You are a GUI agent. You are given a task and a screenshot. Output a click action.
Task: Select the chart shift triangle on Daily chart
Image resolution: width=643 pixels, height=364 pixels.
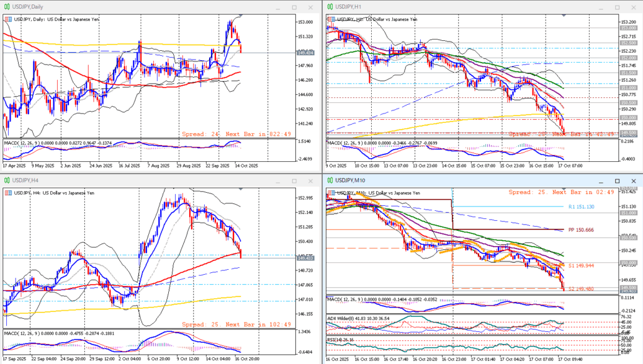coord(239,16)
